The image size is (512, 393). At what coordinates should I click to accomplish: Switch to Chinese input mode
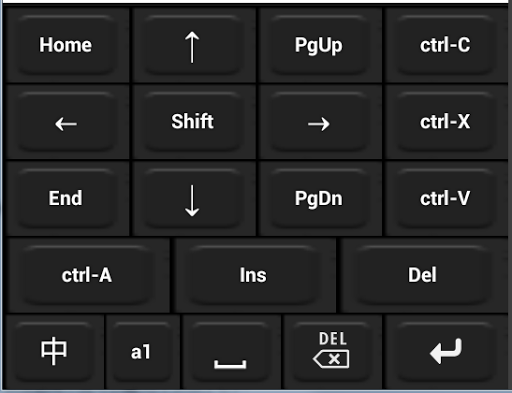(x=54, y=351)
